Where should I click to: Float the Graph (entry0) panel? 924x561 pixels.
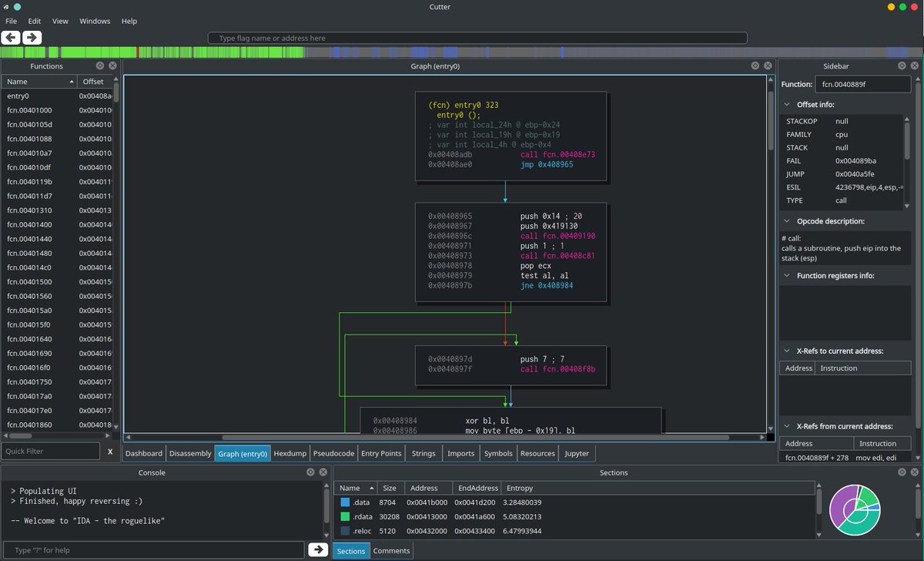pos(756,66)
